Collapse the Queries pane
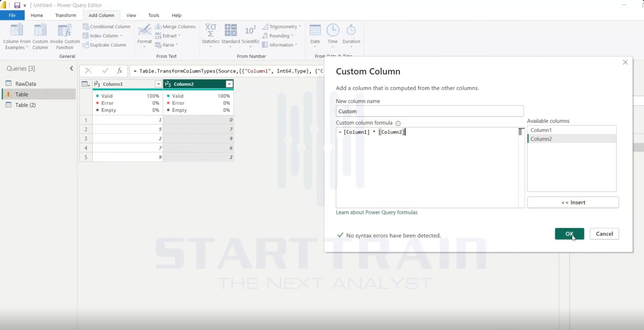The image size is (644, 330). point(71,69)
